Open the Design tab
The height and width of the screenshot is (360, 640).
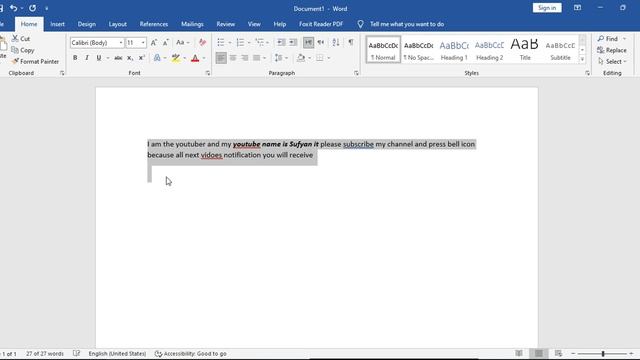coord(87,24)
